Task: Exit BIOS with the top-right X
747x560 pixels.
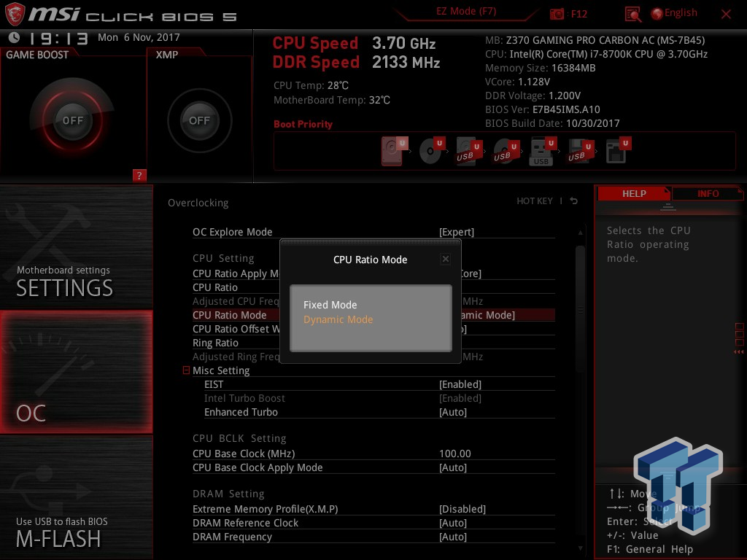Action: tap(726, 15)
